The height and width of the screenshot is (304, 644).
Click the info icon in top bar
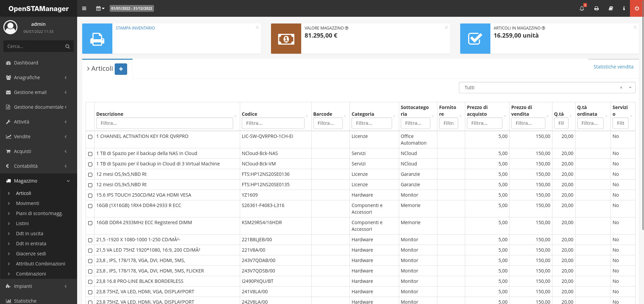coord(624,8)
